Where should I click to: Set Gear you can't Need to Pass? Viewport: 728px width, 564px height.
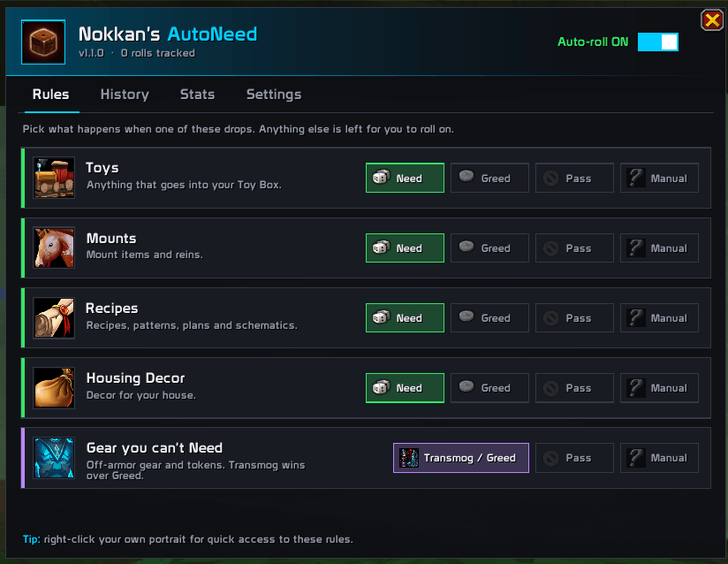[x=574, y=458]
